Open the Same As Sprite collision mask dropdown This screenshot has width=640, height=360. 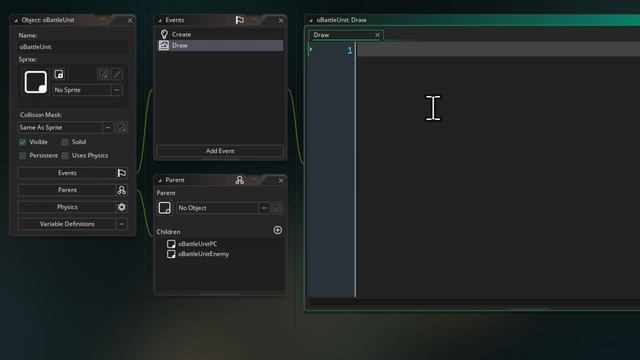tap(60, 127)
